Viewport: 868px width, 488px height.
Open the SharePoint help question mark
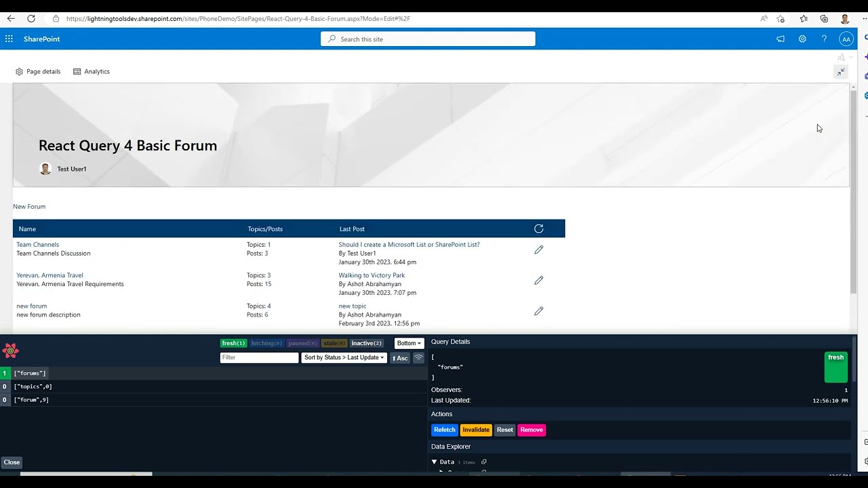pyautogui.click(x=824, y=39)
